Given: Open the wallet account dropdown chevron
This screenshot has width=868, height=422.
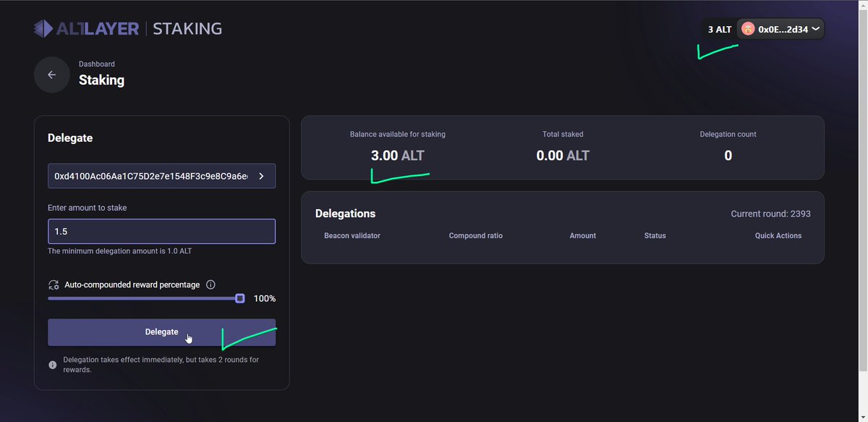Looking at the screenshot, I should click(816, 29).
